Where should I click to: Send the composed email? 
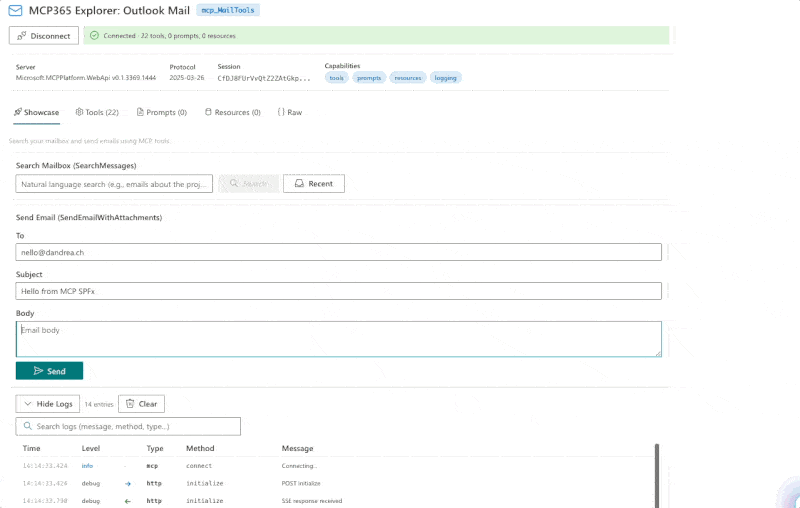(x=49, y=371)
